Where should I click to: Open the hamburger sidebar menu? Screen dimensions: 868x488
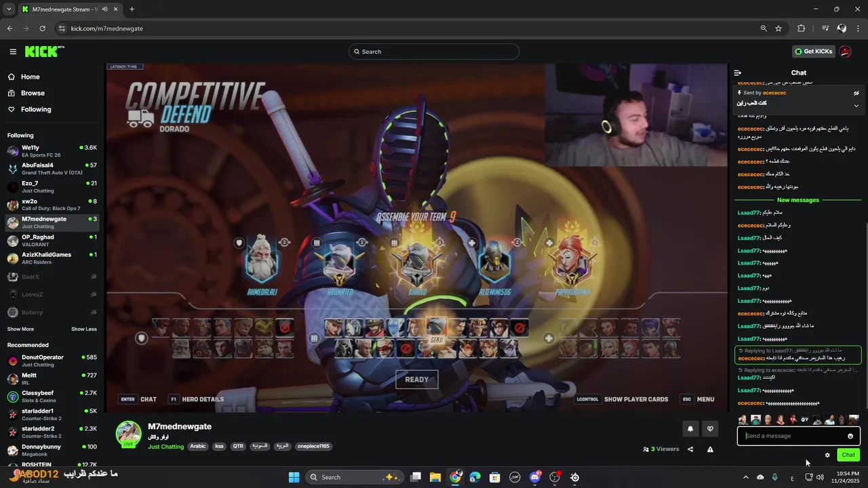tap(13, 52)
